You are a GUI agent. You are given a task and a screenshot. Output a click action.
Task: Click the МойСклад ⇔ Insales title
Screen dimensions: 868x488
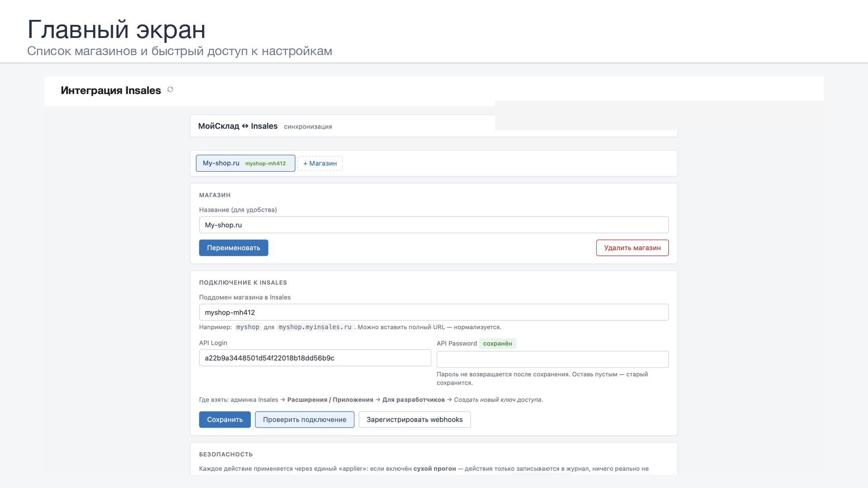tap(238, 126)
